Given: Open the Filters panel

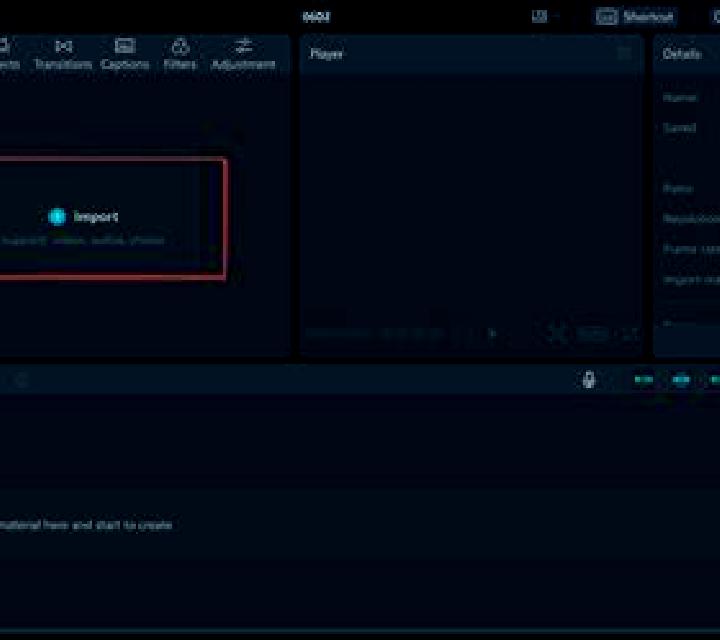Looking at the screenshot, I should tap(180, 55).
